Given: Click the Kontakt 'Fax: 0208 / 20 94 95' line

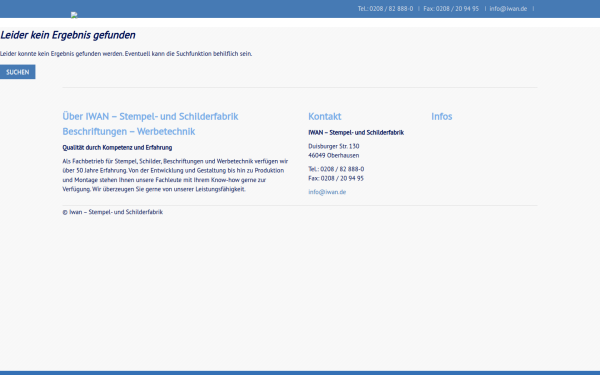Looking at the screenshot, I should [x=336, y=178].
